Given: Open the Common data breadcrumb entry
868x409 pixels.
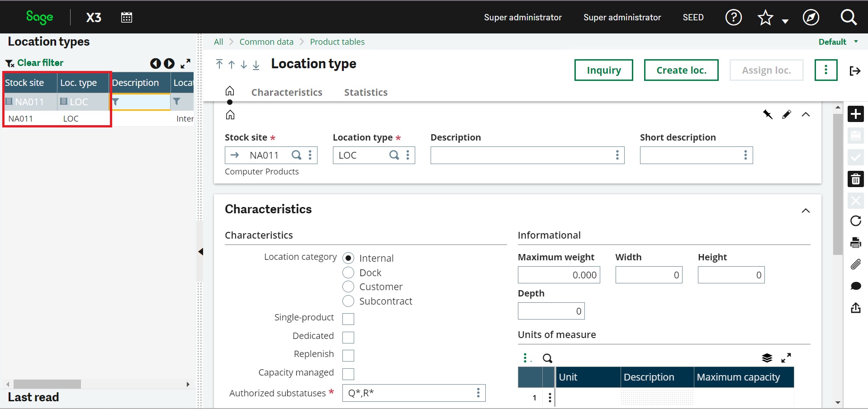Looking at the screenshot, I should 266,42.
